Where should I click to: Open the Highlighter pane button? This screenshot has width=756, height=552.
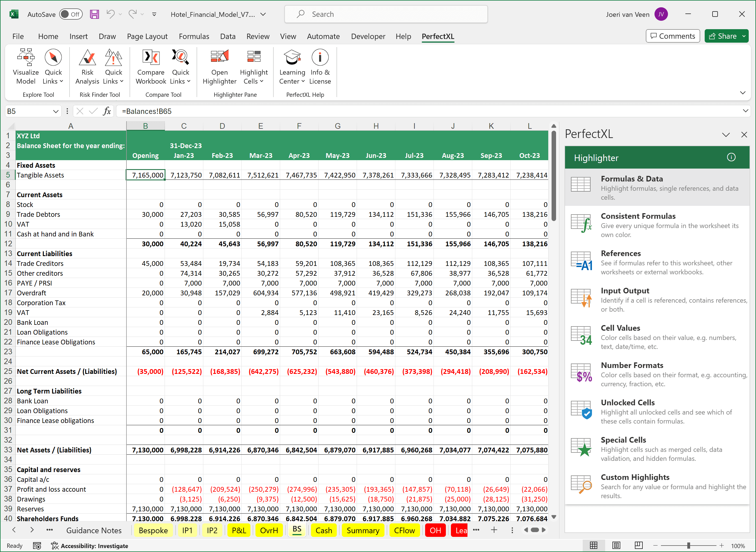tap(219, 66)
